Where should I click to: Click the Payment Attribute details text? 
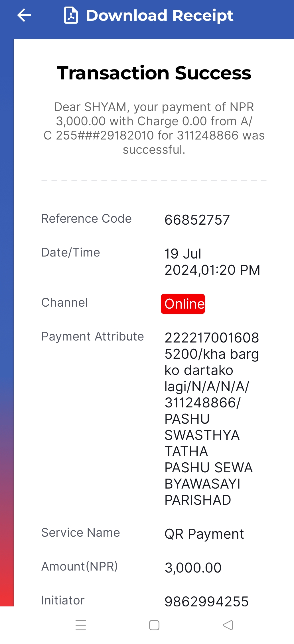point(212,419)
